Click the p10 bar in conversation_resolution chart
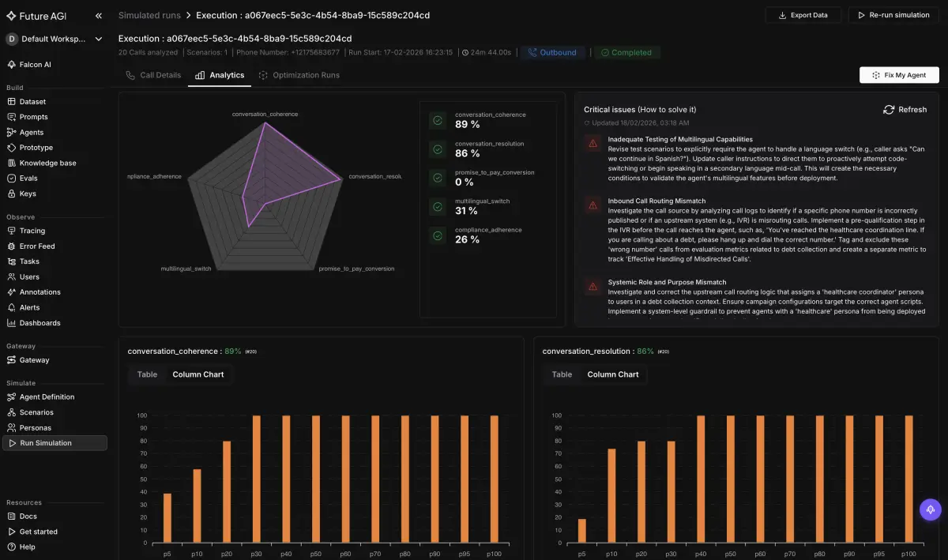Screen dimensions: 948x560 click(x=611, y=496)
